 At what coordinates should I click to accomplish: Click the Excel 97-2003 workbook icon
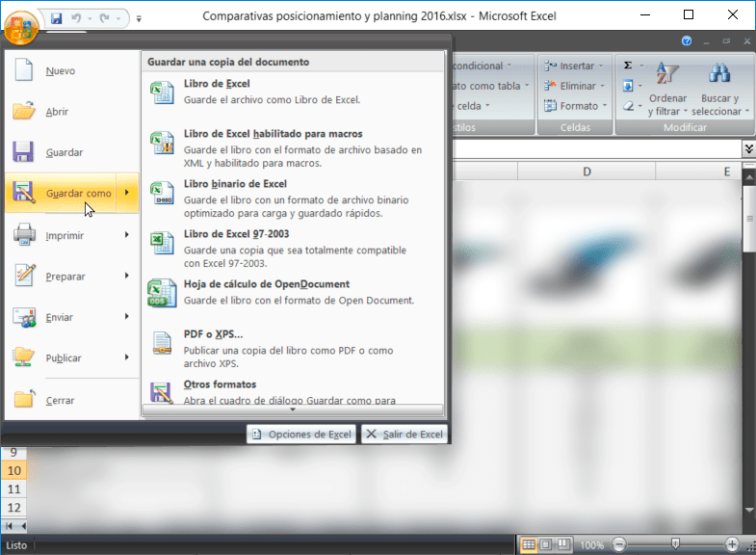[x=162, y=243]
